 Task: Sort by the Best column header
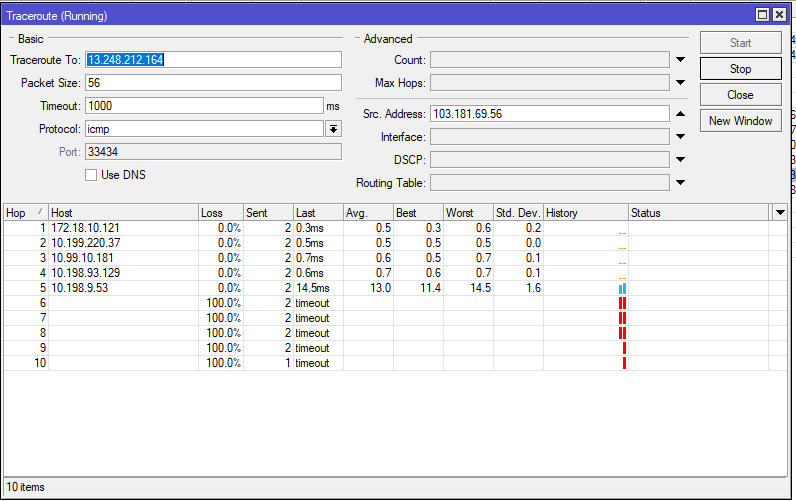pyautogui.click(x=418, y=213)
